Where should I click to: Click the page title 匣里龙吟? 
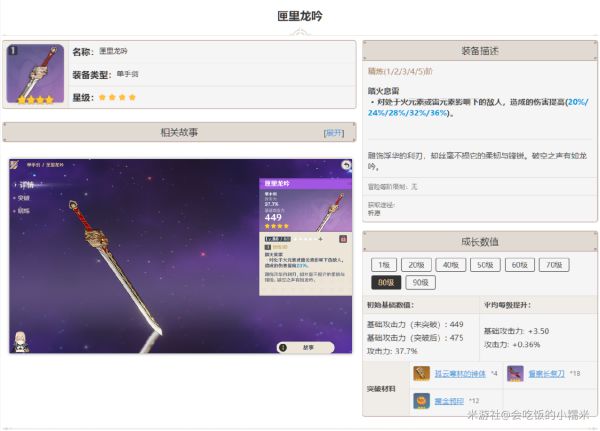click(300, 16)
